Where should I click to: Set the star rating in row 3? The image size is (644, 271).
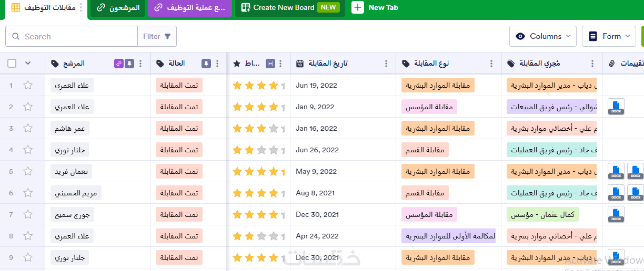pyautogui.click(x=258, y=128)
